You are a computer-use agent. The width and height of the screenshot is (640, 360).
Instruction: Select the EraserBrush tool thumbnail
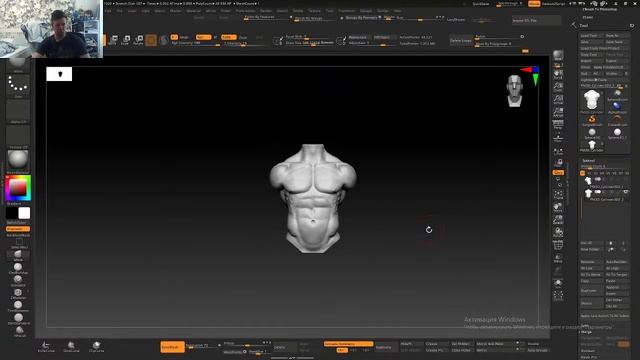[617, 121]
